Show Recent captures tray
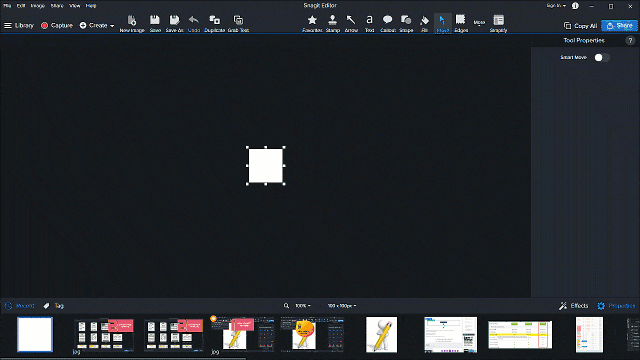Viewport: 640px width, 360px height. tap(19, 306)
